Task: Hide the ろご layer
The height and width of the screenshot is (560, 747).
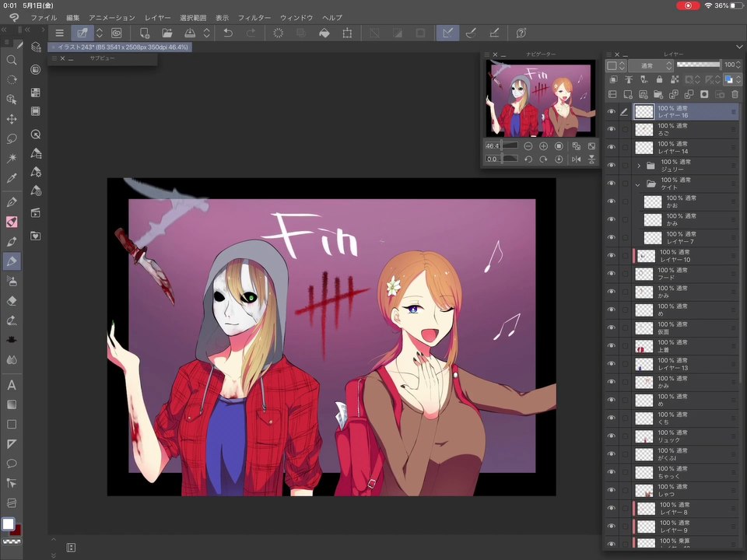Action: coord(612,129)
